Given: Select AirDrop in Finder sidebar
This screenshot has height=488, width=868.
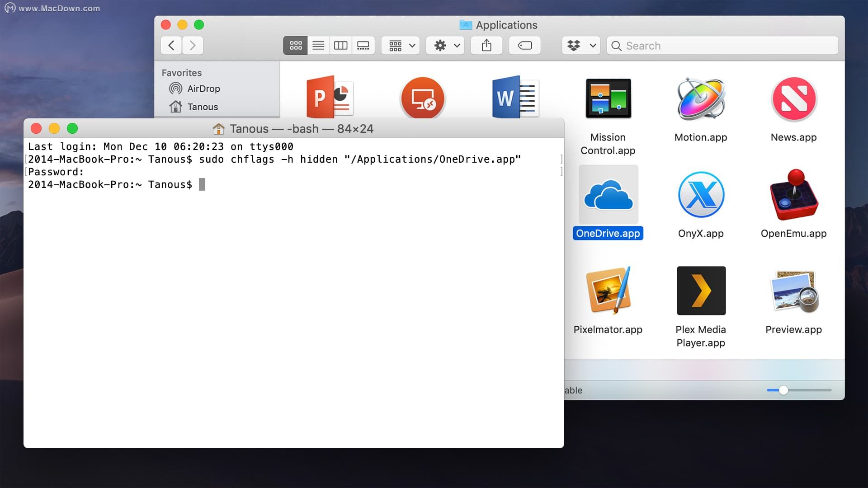Looking at the screenshot, I should point(195,89).
